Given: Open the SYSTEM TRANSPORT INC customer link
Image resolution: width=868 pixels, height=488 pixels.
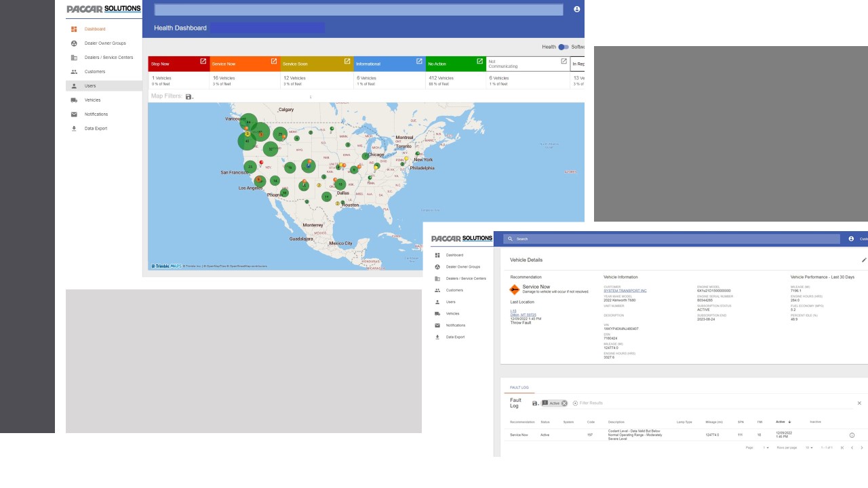Looking at the screenshot, I should tap(625, 291).
